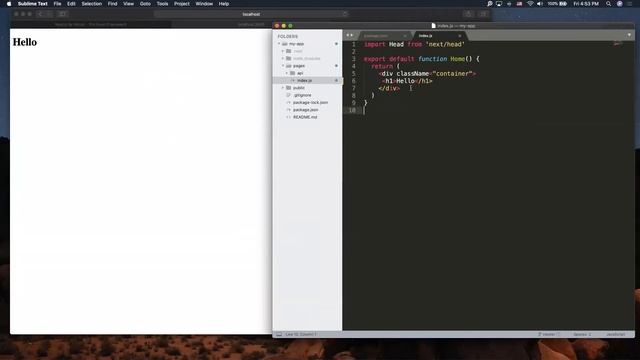
Task: Open the Siri icon in menu bar
Action: (x=620, y=4)
